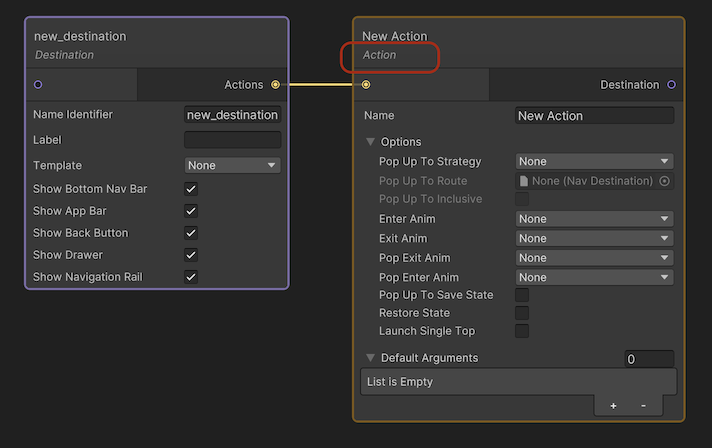The width and height of the screenshot is (712, 448).
Task: Click the Destination output port on New Action
Action: tap(670, 85)
